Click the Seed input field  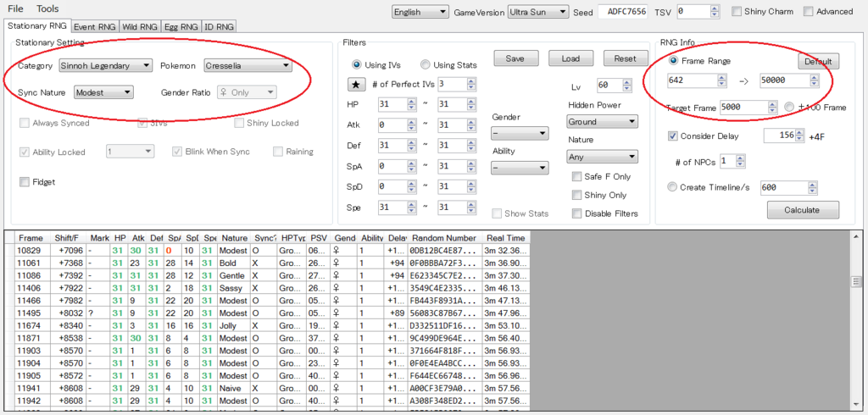click(623, 12)
